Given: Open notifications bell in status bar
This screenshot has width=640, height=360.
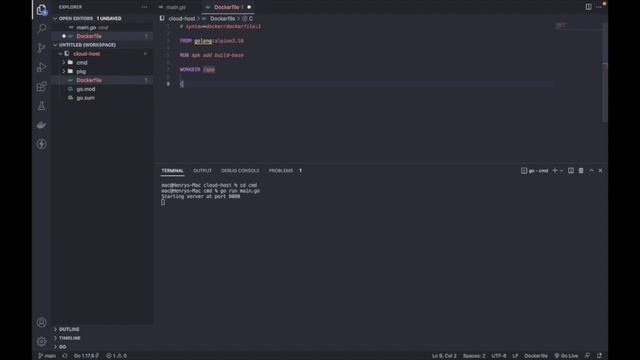Looking at the screenshot, I should (599, 356).
